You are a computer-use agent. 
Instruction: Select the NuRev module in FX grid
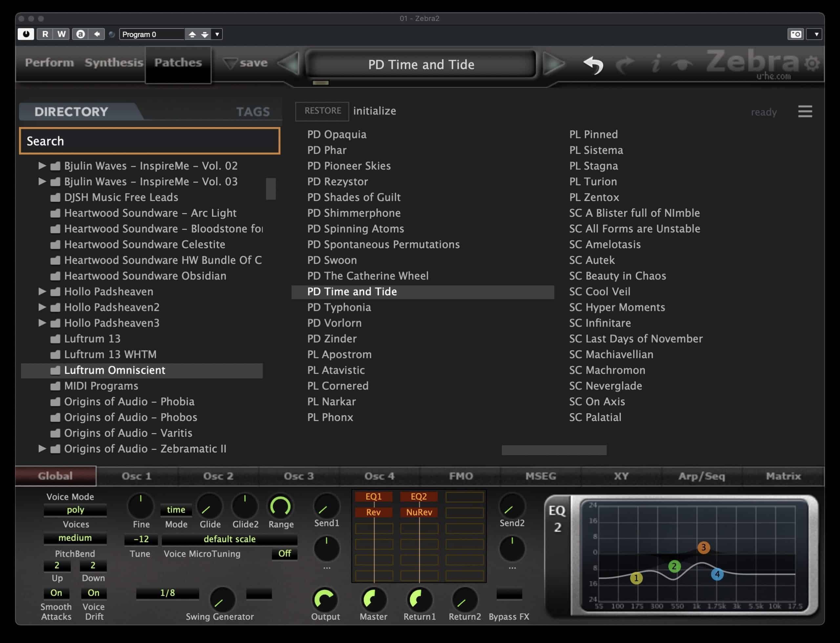[x=419, y=512]
